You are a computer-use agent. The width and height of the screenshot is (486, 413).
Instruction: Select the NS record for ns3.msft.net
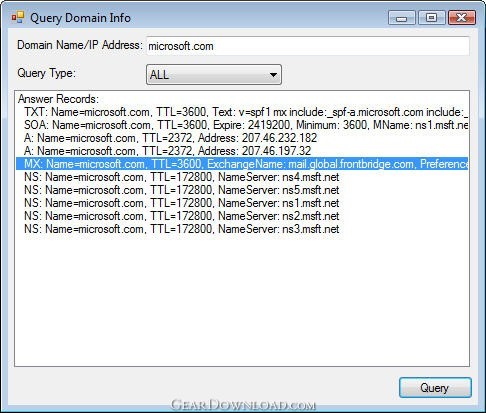(242, 229)
